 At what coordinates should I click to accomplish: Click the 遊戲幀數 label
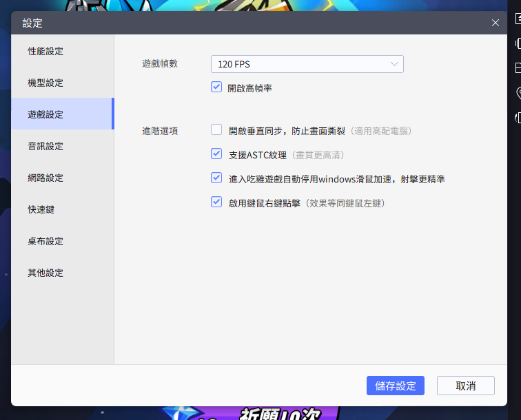tap(160, 63)
